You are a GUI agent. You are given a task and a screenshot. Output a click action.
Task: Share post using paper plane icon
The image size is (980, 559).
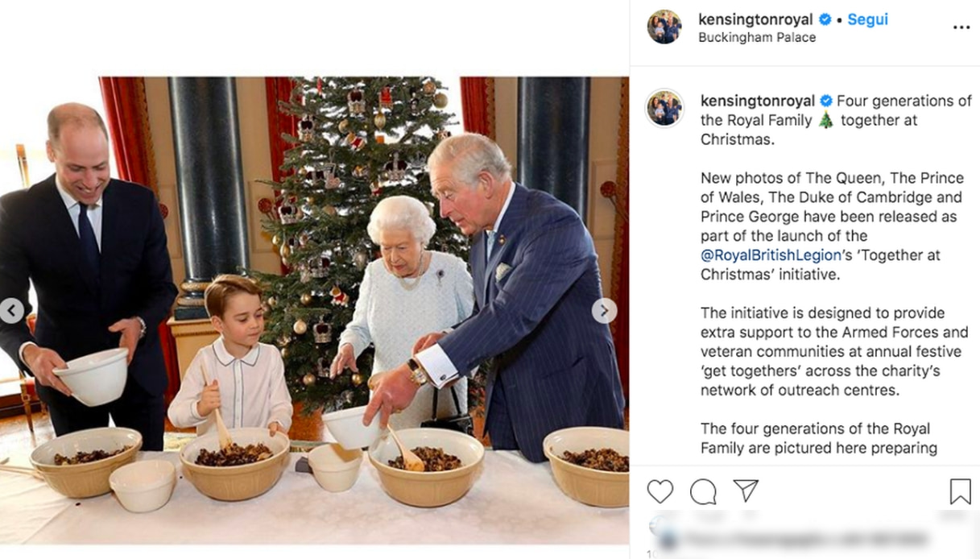pyautogui.click(x=746, y=491)
